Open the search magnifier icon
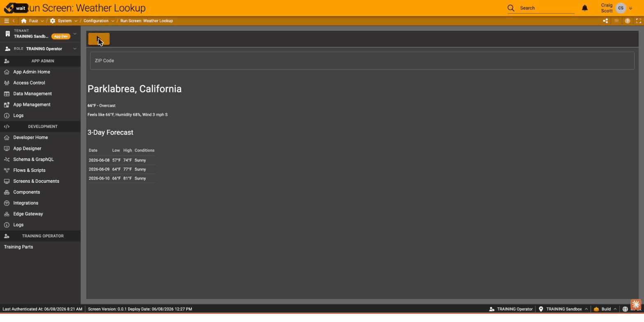This screenshot has width=644, height=322. [x=511, y=8]
